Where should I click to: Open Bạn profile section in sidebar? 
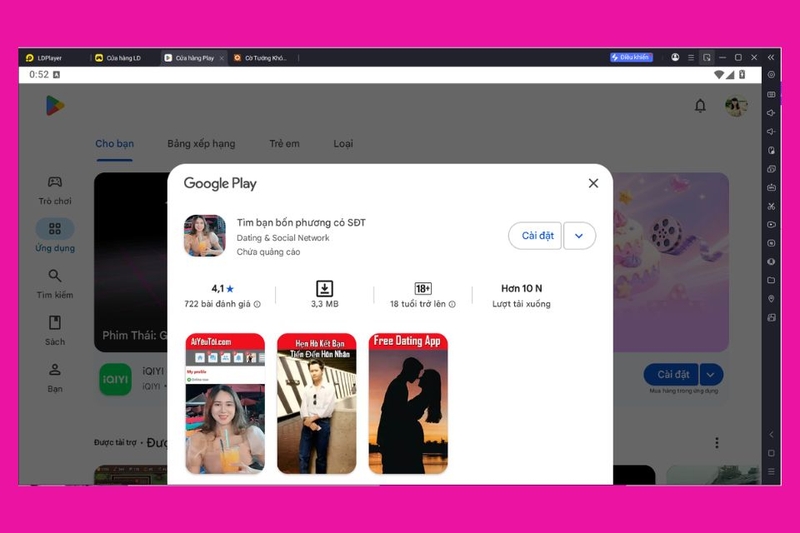(x=55, y=377)
